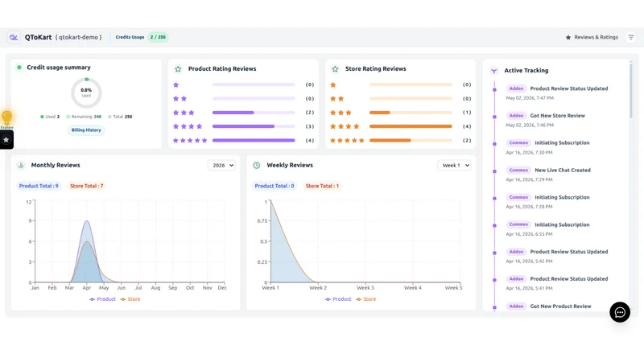Click the Billing History button
This screenshot has height=362, width=644.
click(86, 130)
